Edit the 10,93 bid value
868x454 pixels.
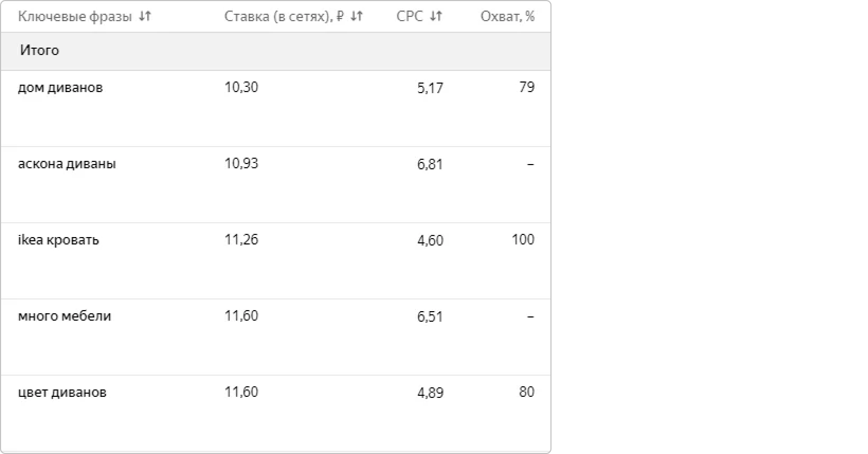pos(241,163)
